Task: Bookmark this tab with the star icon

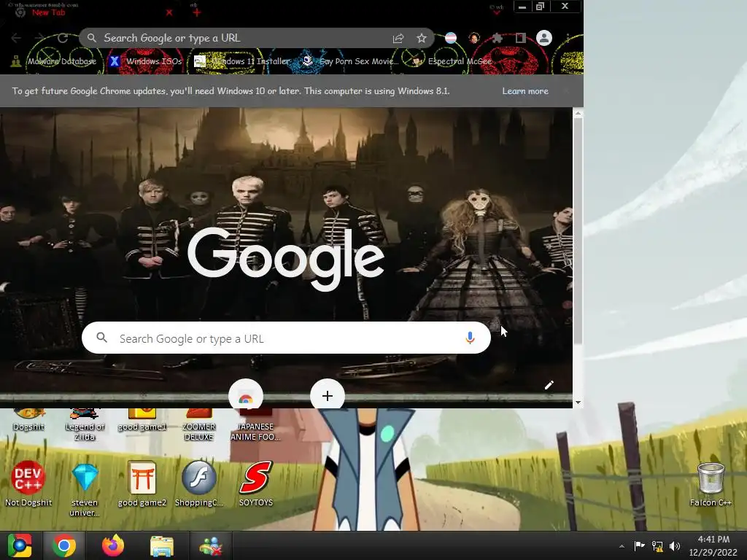Action: coord(422,38)
